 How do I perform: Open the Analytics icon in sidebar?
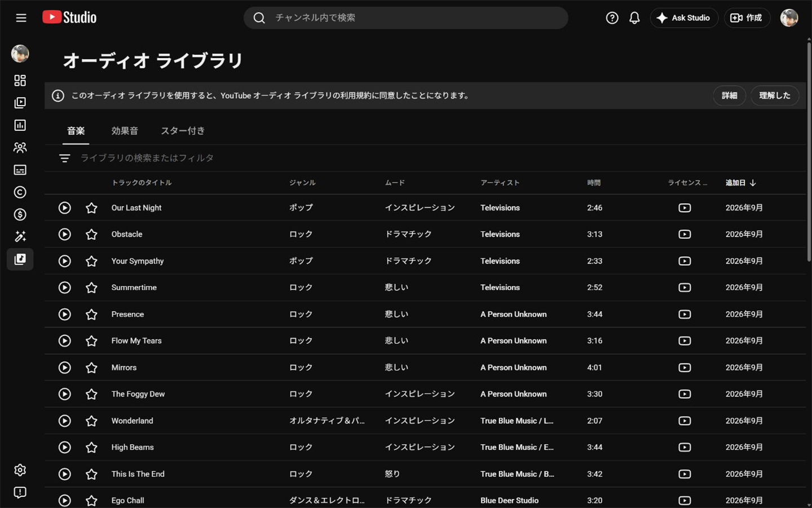[x=20, y=125]
